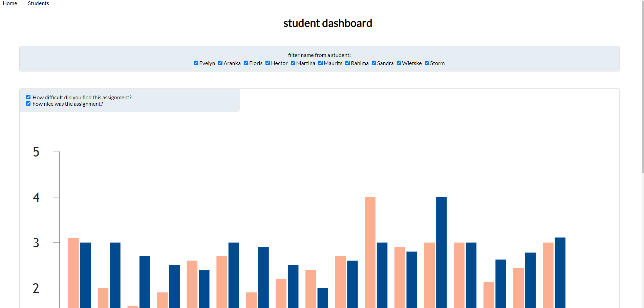Disable the Wietske student filter
Image resolution: width=644 pixels, height=308 pixels.
(399, 63)
